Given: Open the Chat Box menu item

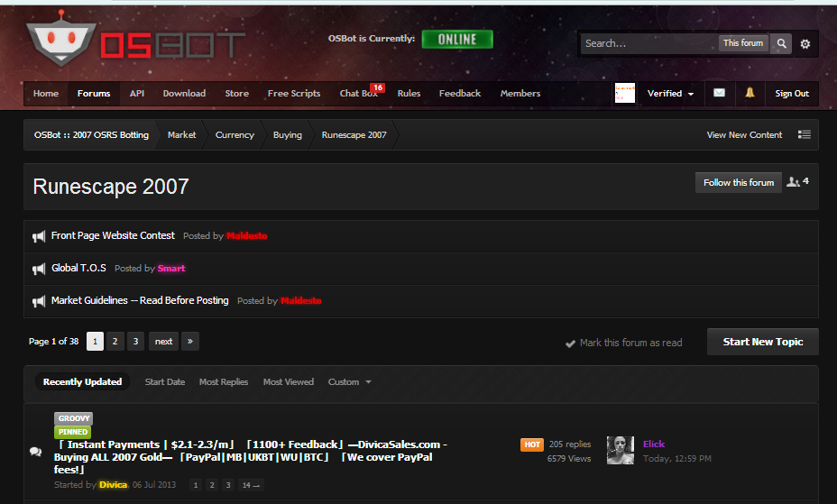Looking at the screenshot, I should point(358,94).
